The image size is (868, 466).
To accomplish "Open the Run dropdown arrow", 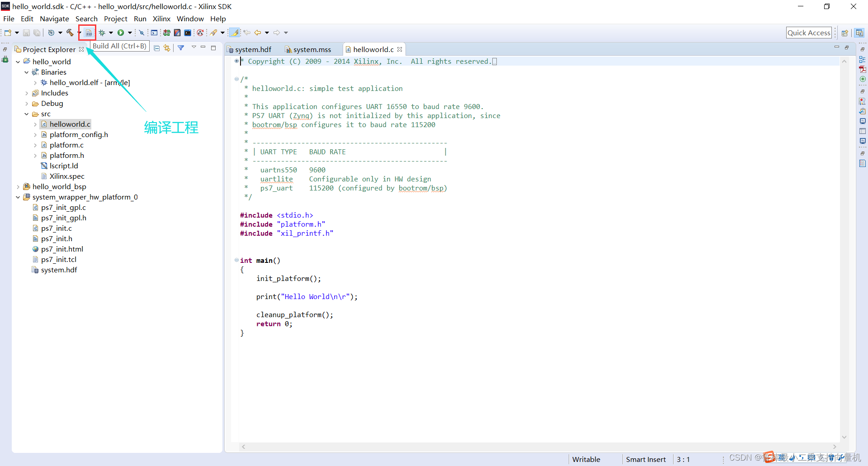I will point(130,33).
